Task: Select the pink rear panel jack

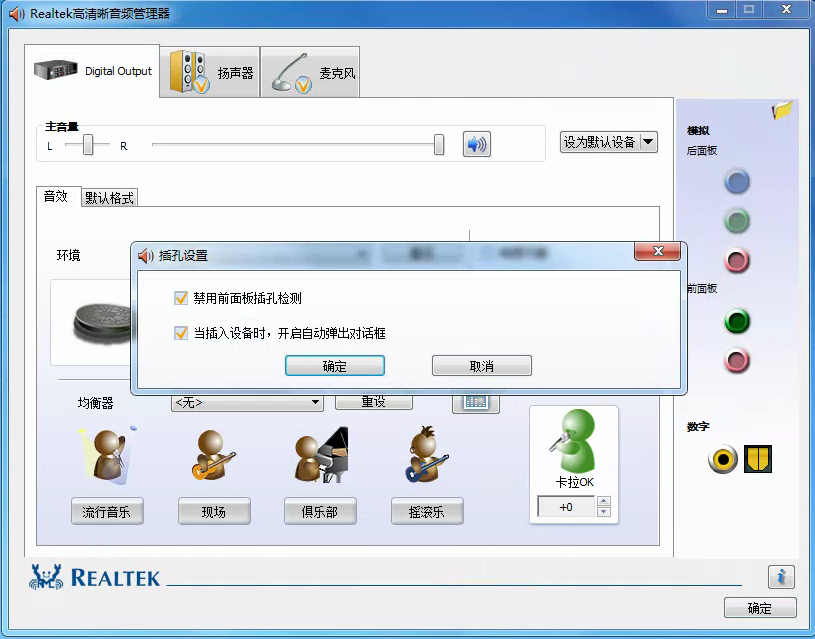Action: [737, 261]
